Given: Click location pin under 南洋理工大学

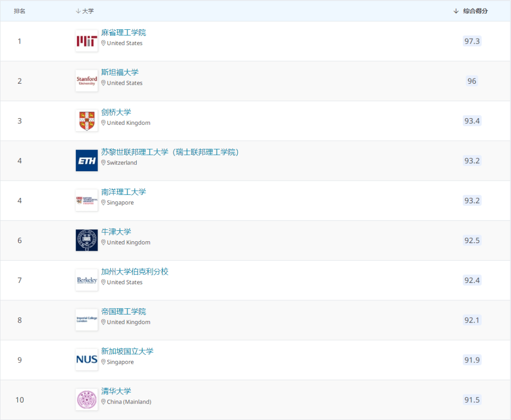Looking at the screenshot, I should 103,202.
